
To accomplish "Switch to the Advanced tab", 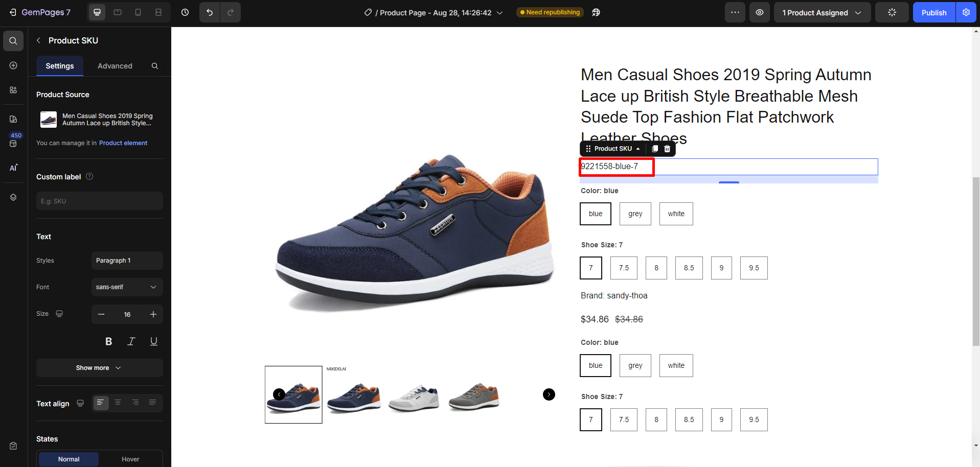I will click(x=115, y=66).
